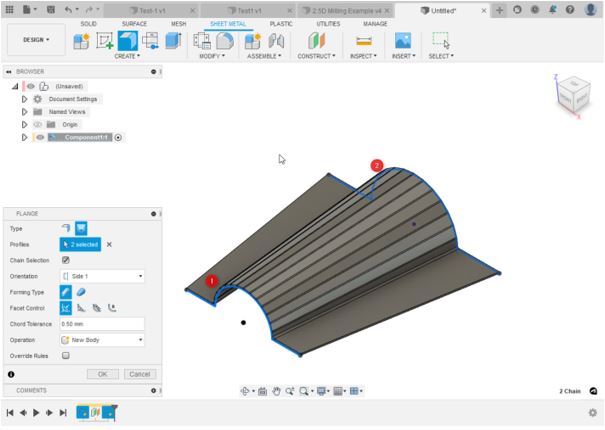Screen dimensions: 605x430
Task: Toggle the Chain Selection checkbox
Action: coord(66,260)
